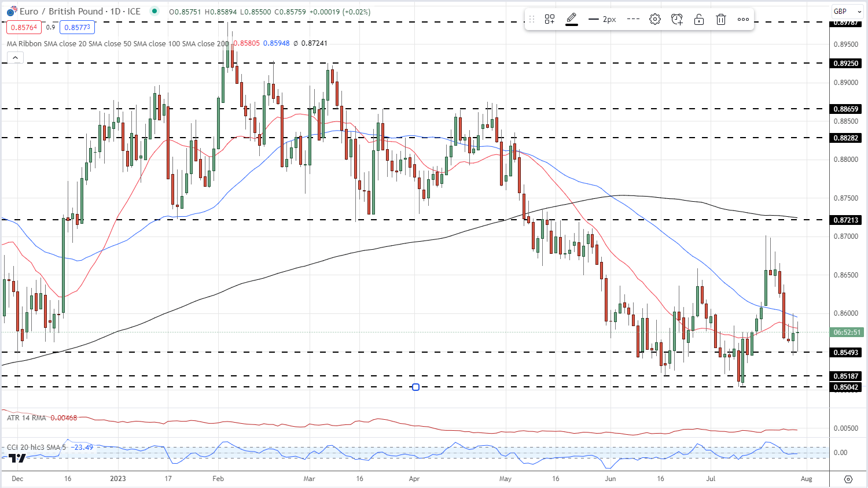Click 0.88659 price line label
868x488 pixels.
(x=846, y=109)
